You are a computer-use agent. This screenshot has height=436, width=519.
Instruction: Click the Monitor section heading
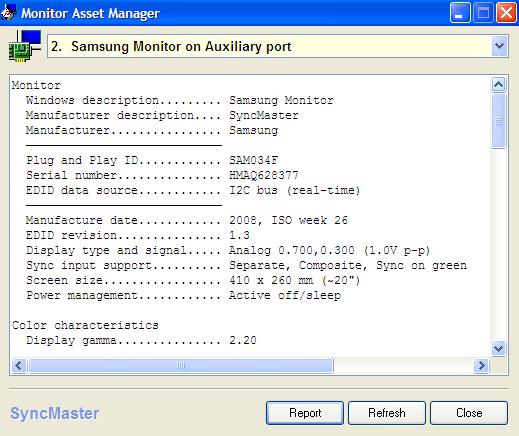pyautogui.click(x=36, y=85)
